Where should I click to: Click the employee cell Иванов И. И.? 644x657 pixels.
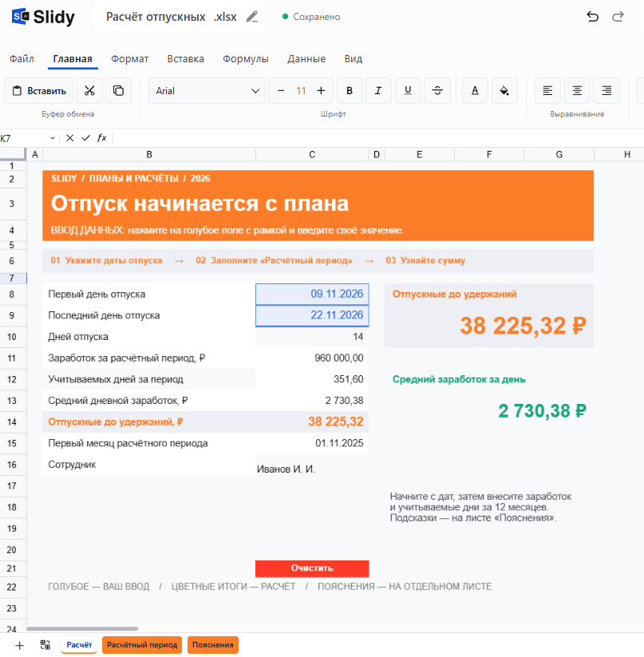312,465
